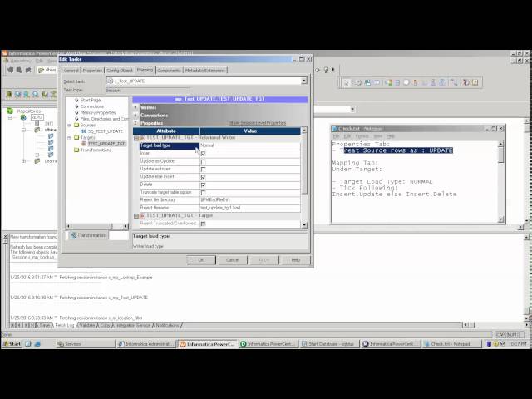Toggle the Update else Insert checkbox

pyautogui.click(x=203, y=177)
